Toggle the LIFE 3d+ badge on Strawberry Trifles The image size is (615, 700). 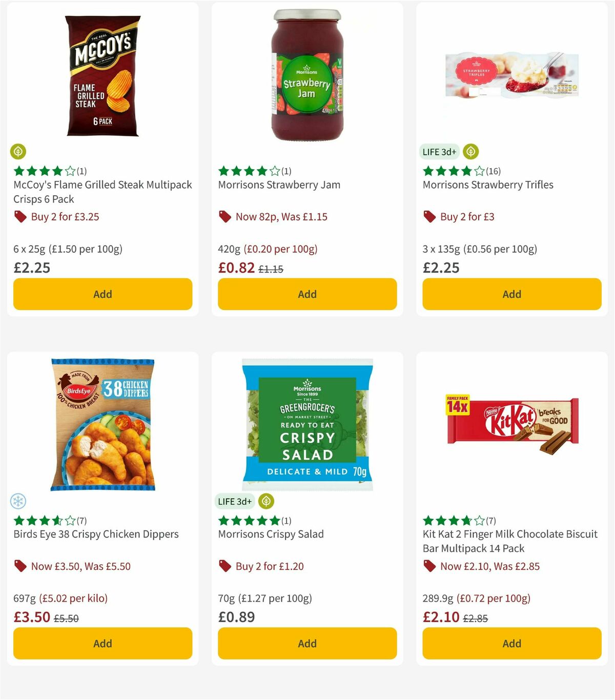point(439,151)
